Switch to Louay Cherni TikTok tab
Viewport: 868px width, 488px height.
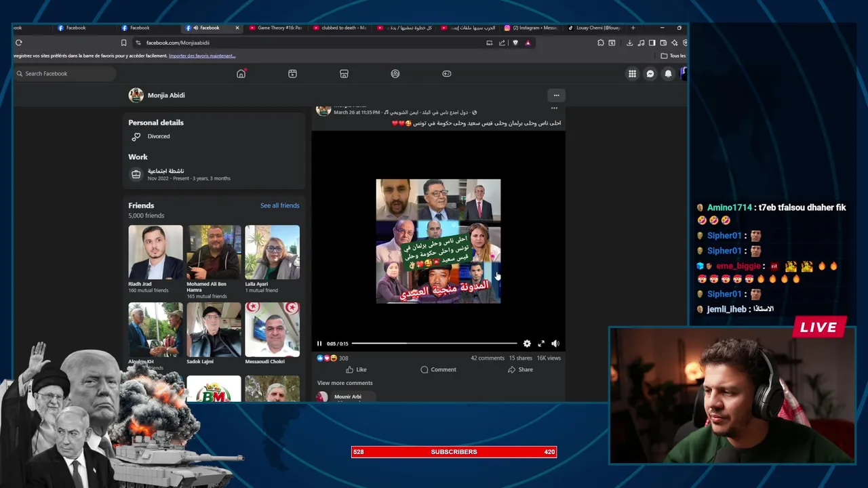coord(595,28)
